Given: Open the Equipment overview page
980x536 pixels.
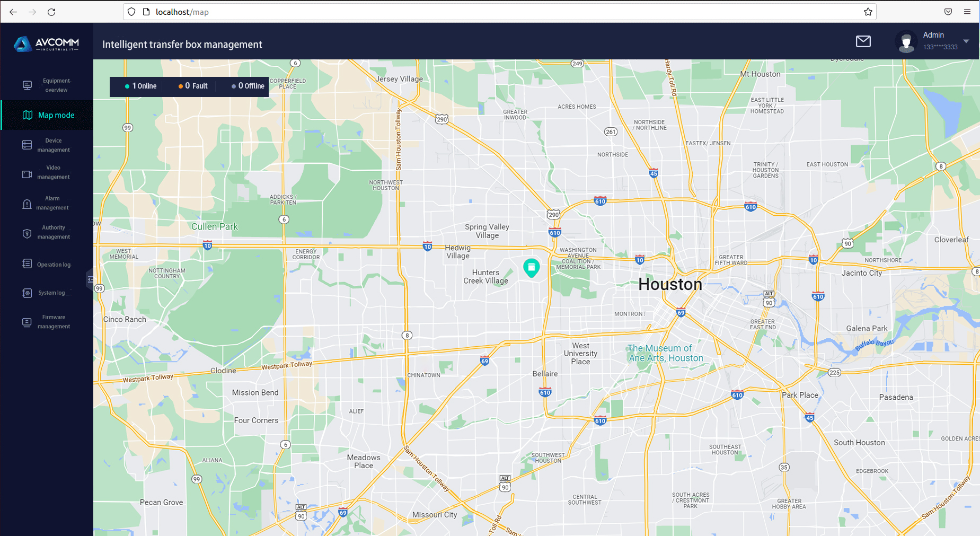Looking at the screenshot, I should pos(47,85).
